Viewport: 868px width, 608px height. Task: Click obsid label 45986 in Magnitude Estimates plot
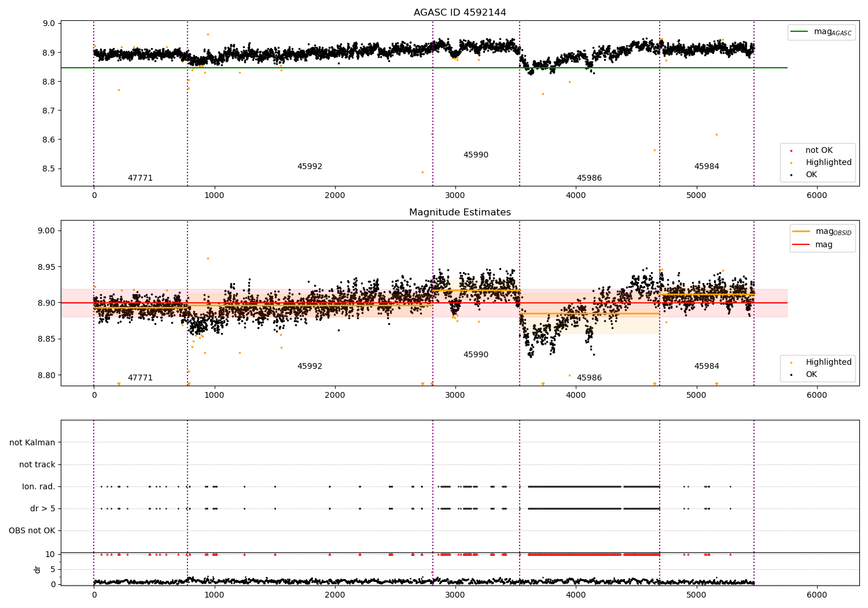pos(589,378)
